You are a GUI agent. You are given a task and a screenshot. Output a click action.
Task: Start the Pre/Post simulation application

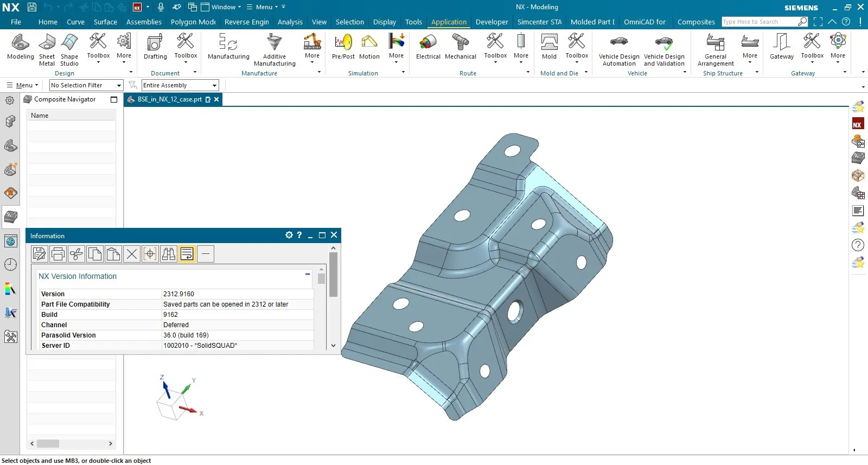pos(343,47)
